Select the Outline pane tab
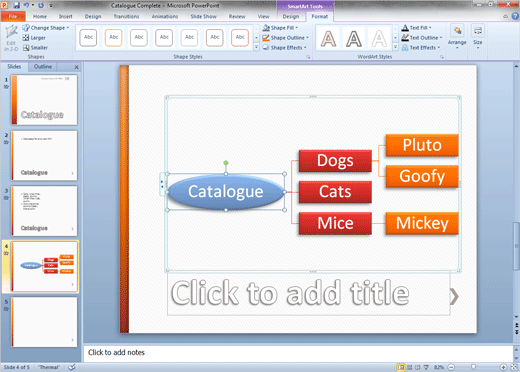Screen dimensions: 520x372 coord(43,67)
